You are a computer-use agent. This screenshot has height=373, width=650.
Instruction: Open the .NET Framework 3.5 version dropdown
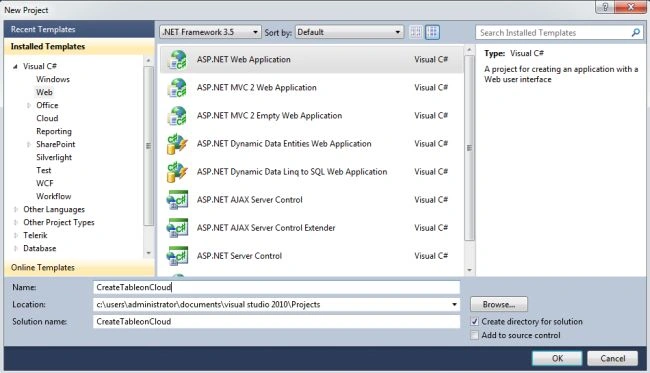click(210, 32)
